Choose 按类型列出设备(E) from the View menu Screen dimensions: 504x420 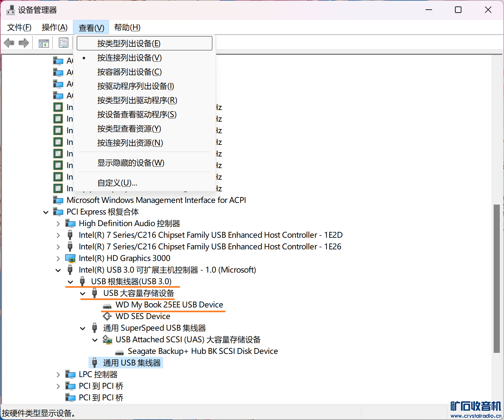click(145, 43)
